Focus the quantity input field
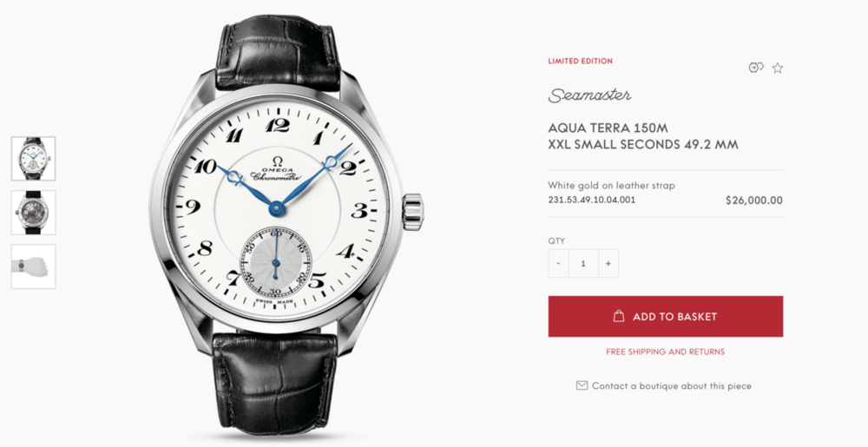This screenshot has width=868, height=447. 583,263
